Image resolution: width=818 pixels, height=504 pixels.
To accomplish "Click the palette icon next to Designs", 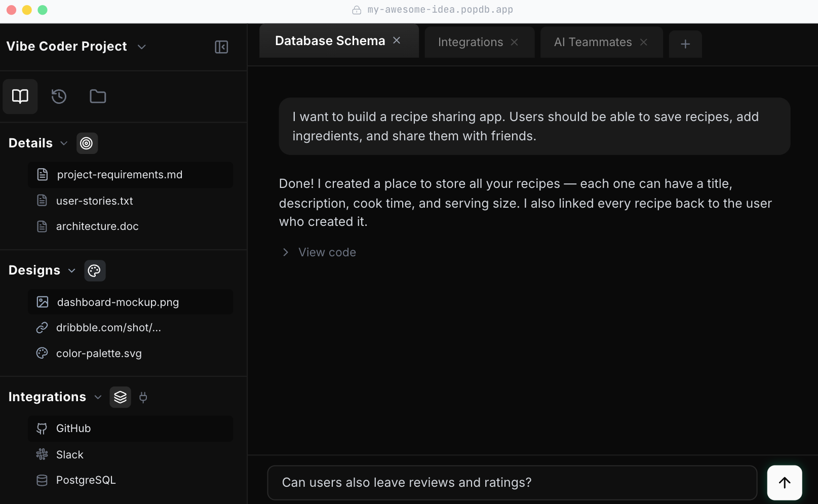I will pyautogui.click(x=95, y=270).
